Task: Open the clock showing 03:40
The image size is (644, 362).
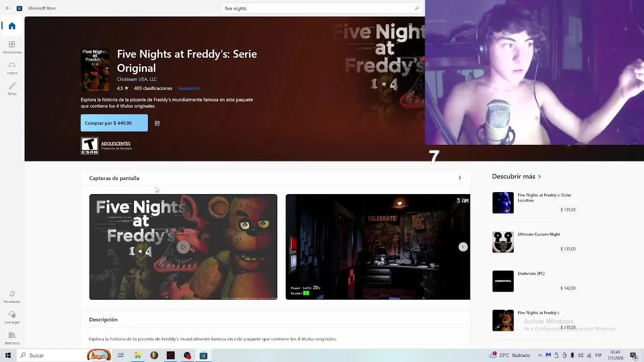Action: click(x=616, y=355)
